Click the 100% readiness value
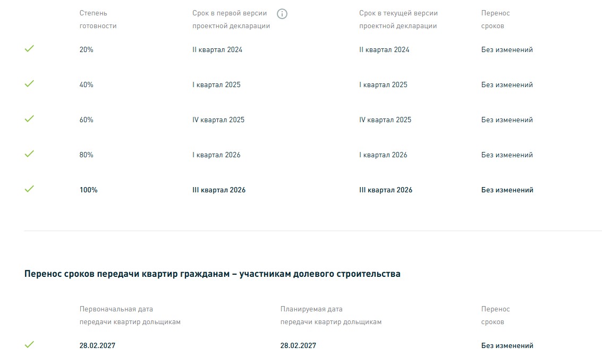The image size is (602, 364). pos(89,190)
